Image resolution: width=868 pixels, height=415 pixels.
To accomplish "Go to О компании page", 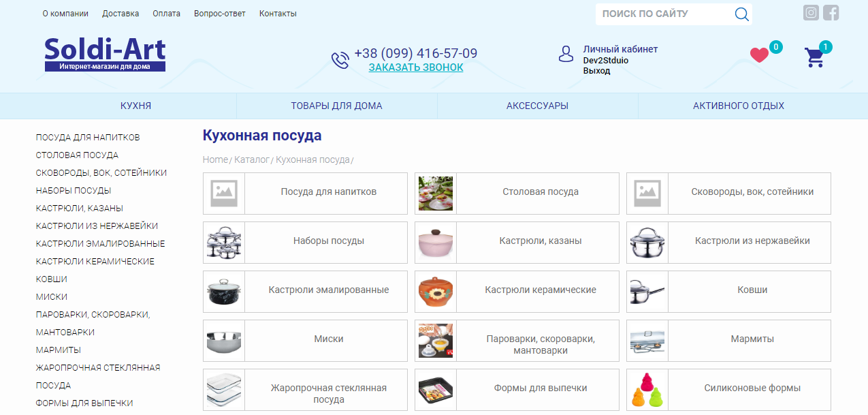I will coord(65,14).
